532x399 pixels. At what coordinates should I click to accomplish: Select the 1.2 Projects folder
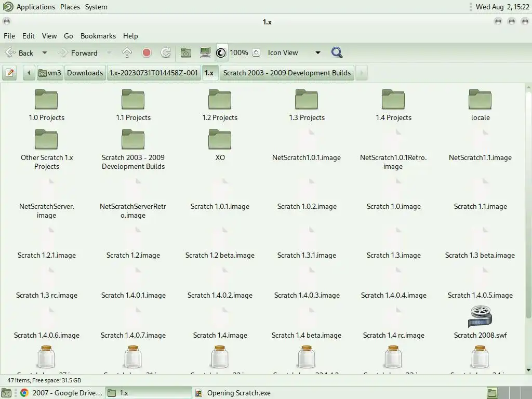pyautogui.click(x=220, y=99)
